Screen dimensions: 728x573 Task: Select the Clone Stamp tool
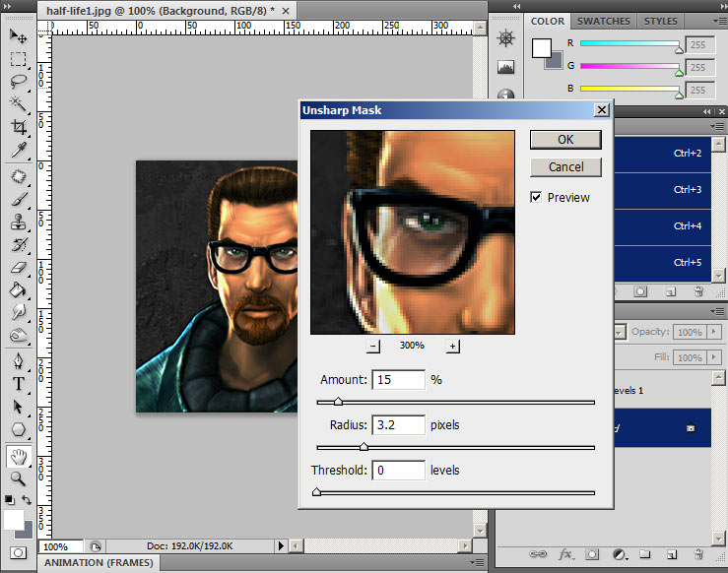point(18,223)
